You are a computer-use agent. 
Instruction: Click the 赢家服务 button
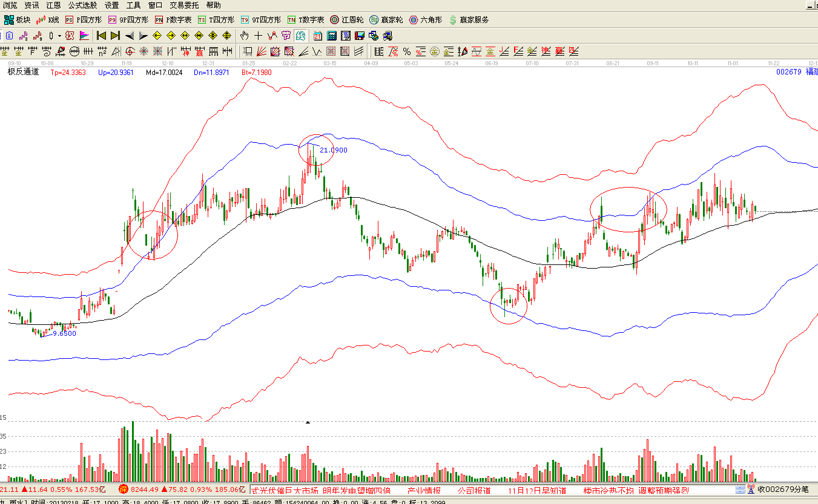point(469,20)
